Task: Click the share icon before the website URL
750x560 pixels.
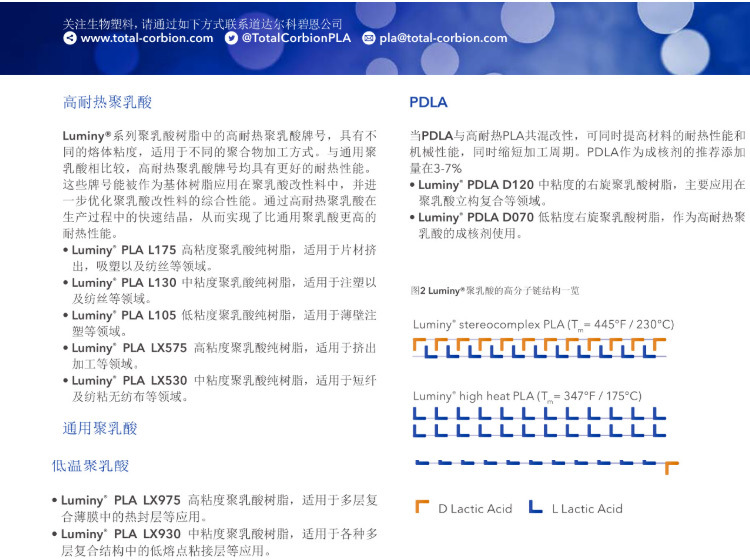Action: 69,38
